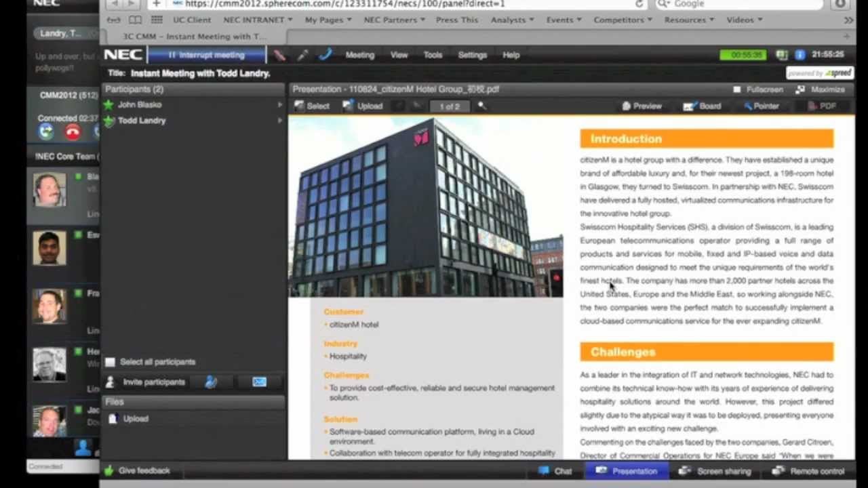The height and width of the screenshot is (488, 868).
Task: Click the blue info icon near clock
Action: point(800,55)
